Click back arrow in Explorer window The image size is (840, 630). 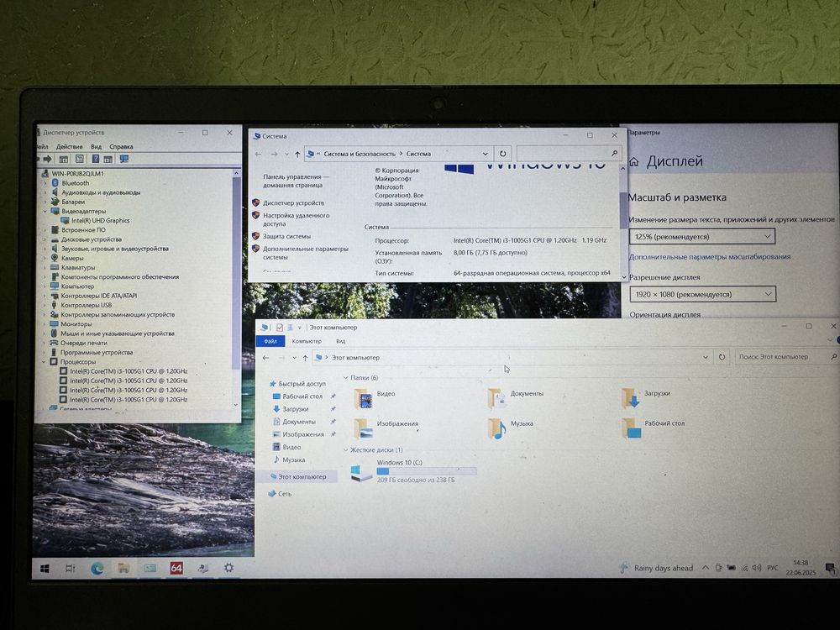(265, 358)
